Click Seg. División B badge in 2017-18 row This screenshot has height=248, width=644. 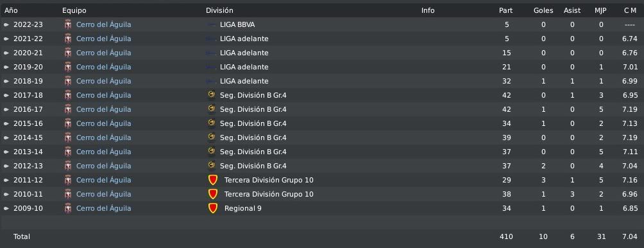[212, 95]
